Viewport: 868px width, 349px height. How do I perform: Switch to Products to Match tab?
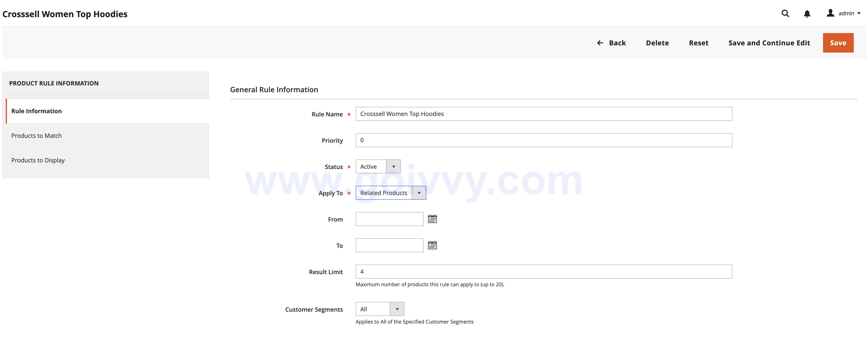36,135
